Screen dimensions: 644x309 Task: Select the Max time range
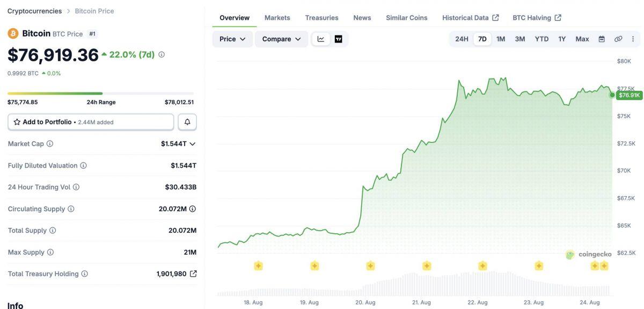(582, 39)
